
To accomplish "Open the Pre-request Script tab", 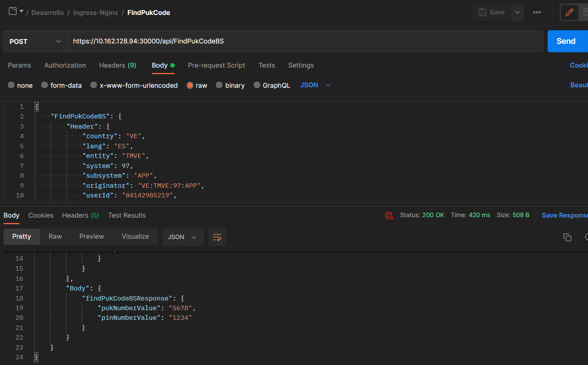I will [x=216, y=65].
